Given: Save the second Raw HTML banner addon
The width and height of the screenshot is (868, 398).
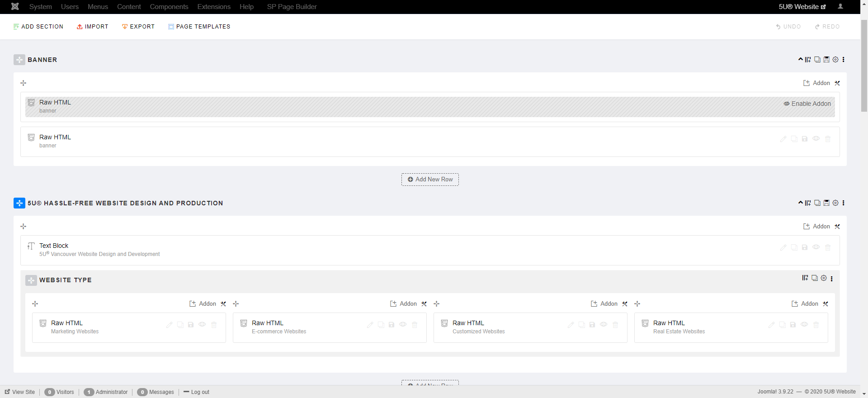Looking at the screenshot, I should click(x=805, y=139).
